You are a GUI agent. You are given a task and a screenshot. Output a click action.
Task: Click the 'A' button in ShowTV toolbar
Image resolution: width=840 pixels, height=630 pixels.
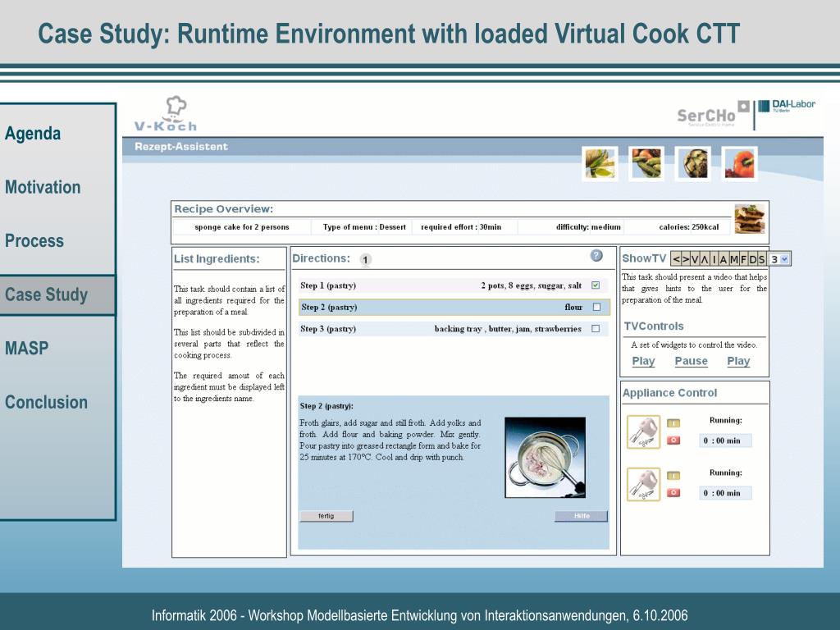(x=724, y=259)
